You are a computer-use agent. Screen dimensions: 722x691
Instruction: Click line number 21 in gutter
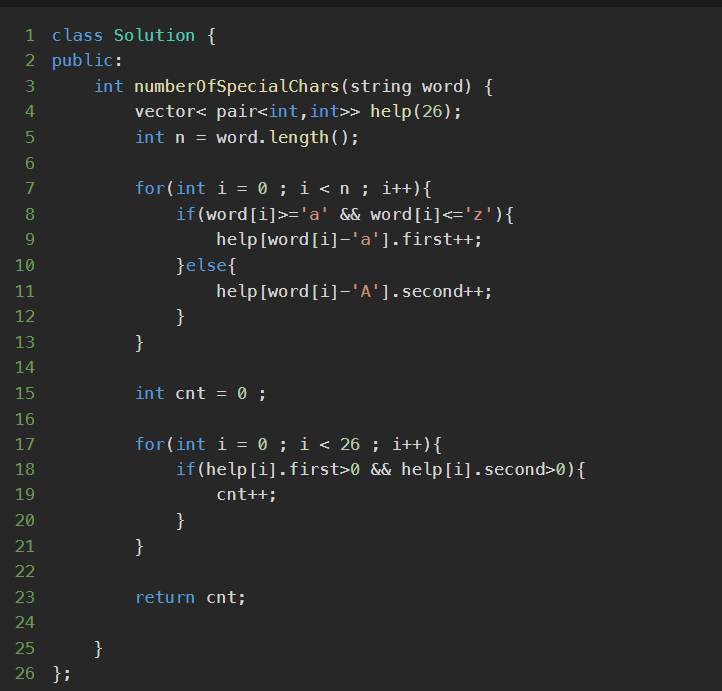pos(25,546)
